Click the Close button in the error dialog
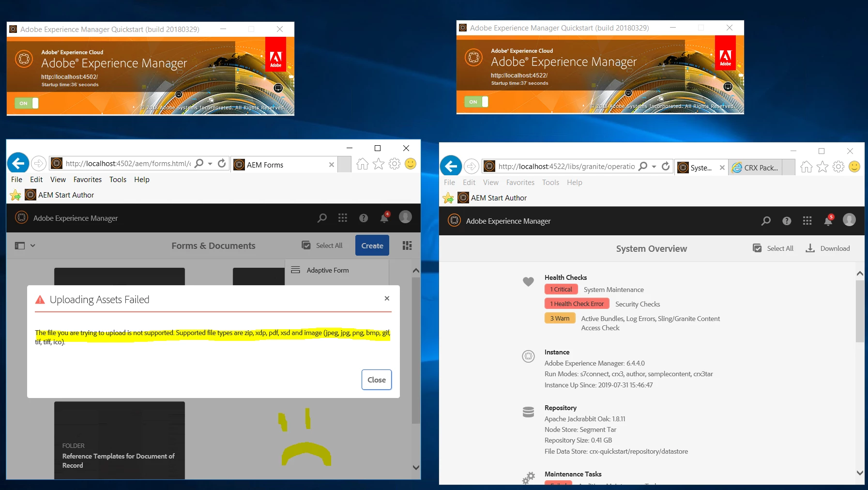The width and height of the screenshot is (868, 490). [377, 380]
